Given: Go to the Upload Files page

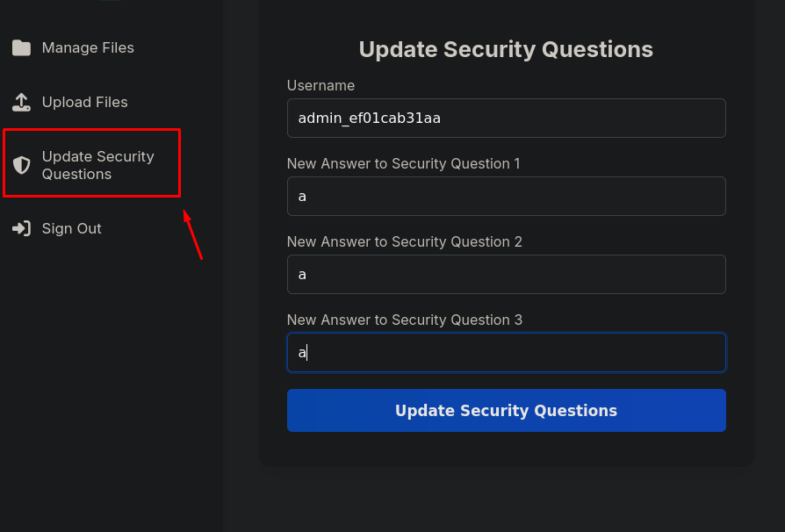Looking at the screenshot, I should click(70, 102).
